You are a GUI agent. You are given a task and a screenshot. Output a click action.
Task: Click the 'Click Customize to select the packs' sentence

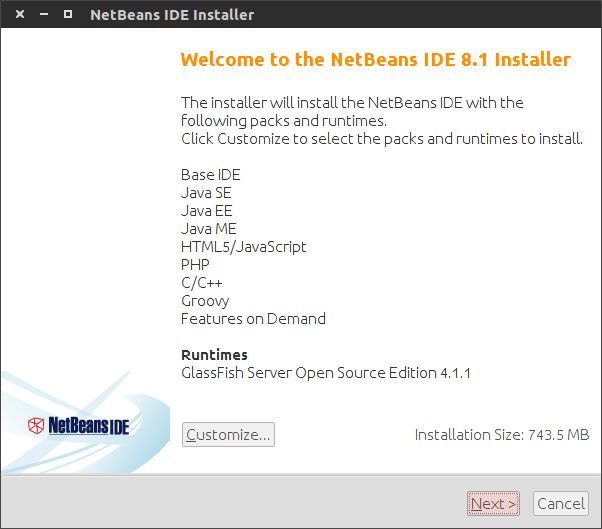coord(382,139)
